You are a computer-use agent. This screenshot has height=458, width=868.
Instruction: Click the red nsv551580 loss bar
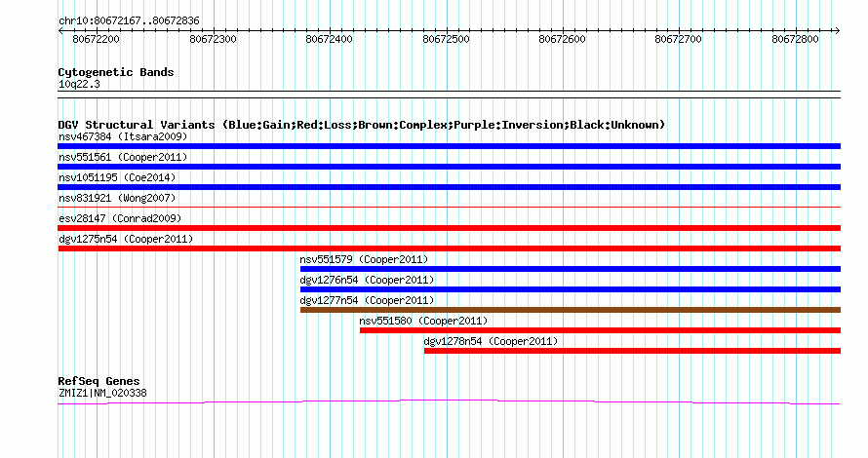click(600, 330)
